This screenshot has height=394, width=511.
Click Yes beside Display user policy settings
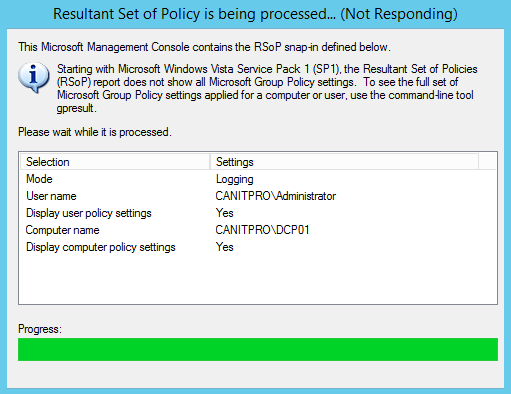pyautogui.click(x=225, y=213)
